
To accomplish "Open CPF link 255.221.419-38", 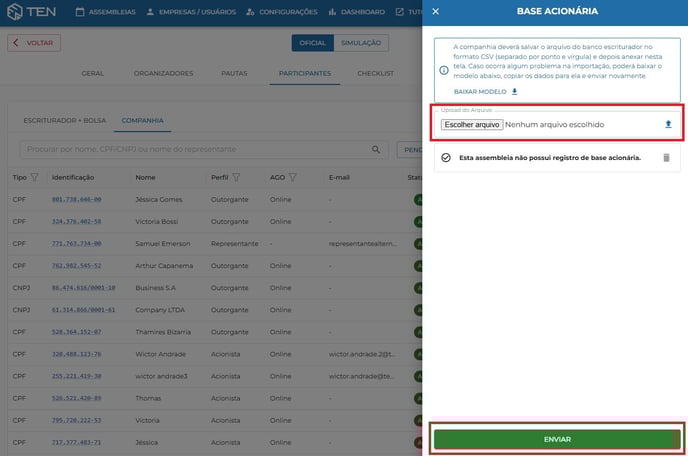I will pos(76,376).
